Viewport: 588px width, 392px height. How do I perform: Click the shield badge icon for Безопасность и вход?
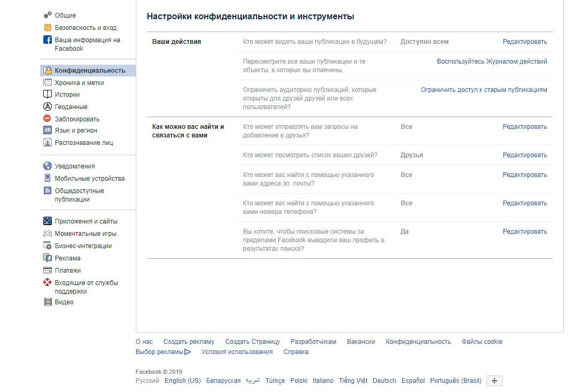coord(48,27)
